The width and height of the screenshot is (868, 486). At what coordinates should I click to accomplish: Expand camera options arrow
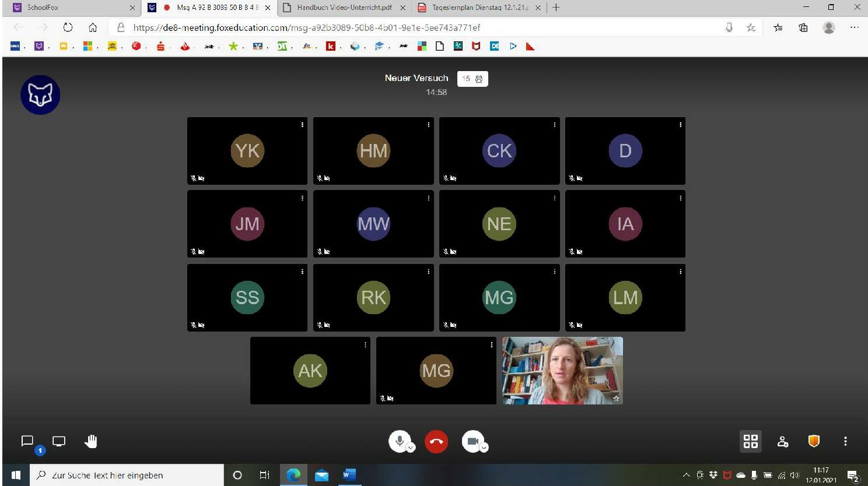click(484, 448)
